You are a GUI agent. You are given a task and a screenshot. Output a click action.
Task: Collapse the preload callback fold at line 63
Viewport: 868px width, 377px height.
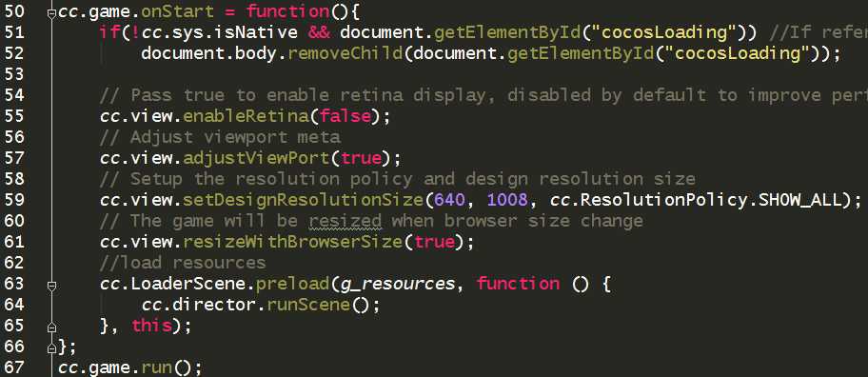pyautogui.click(x=51, y=286)
